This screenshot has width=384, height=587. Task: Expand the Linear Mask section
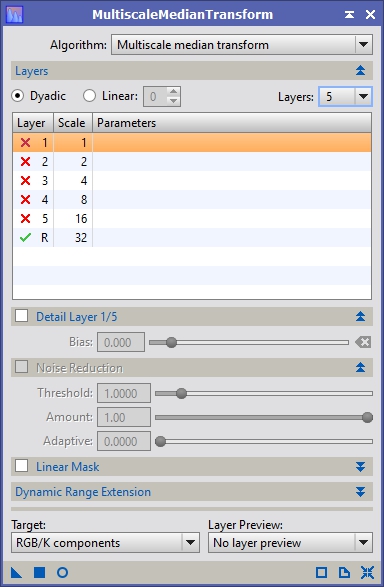(360, 466)
